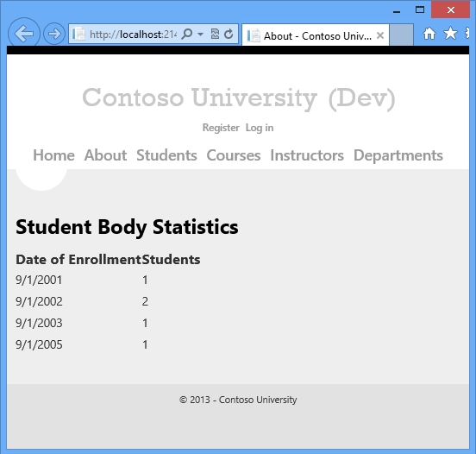Go back using the browser back arrow
The width and height of the screenshot is (476, 454).
click(x=23, y=34)
